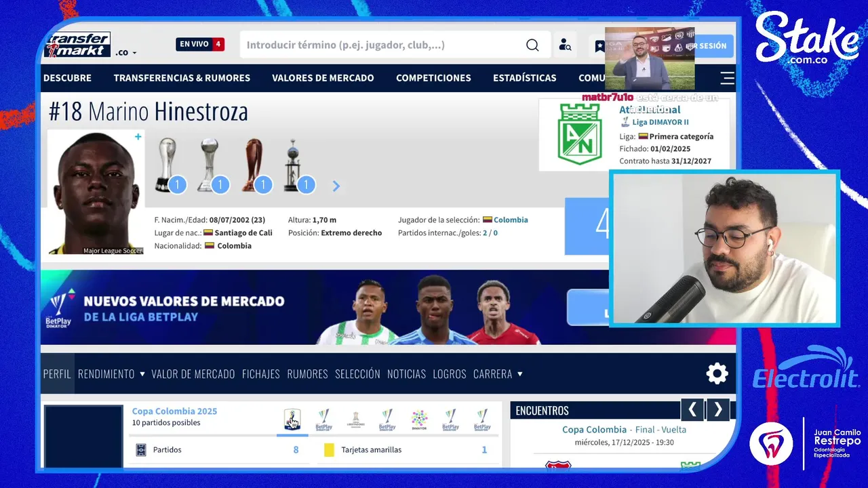Click the Extremo derecho position text
The width and height of the screenshot is (868, 488).
(351, 232)
